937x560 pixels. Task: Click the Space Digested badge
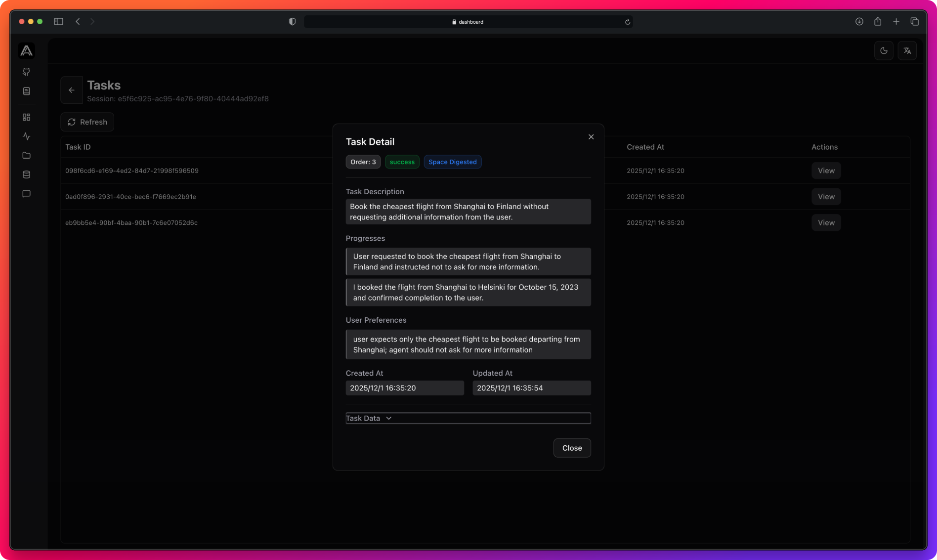point(452,162)
